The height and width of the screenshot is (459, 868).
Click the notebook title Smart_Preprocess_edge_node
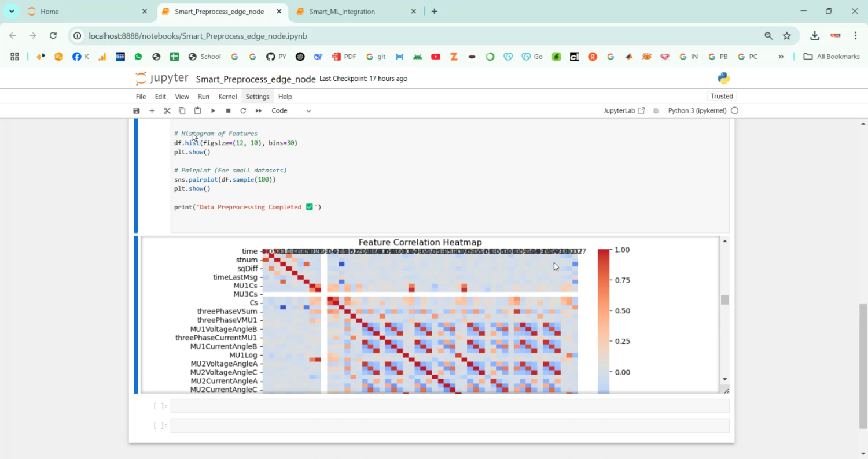[x=256, y=79]
